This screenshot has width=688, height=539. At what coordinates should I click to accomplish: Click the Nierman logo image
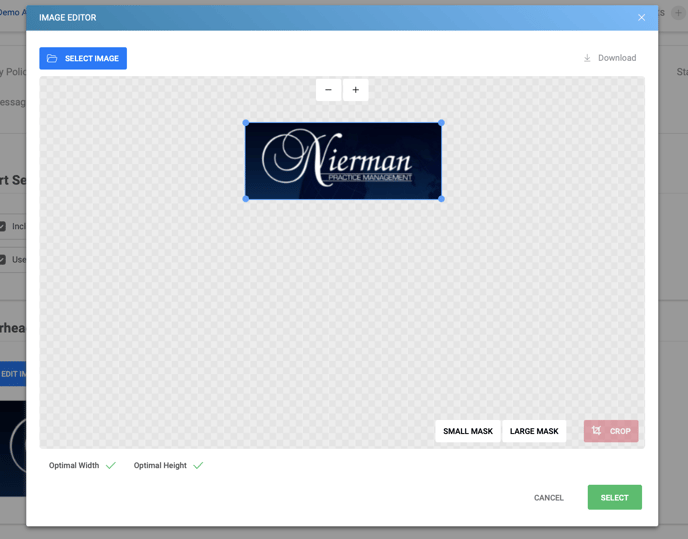click(344, 161)
